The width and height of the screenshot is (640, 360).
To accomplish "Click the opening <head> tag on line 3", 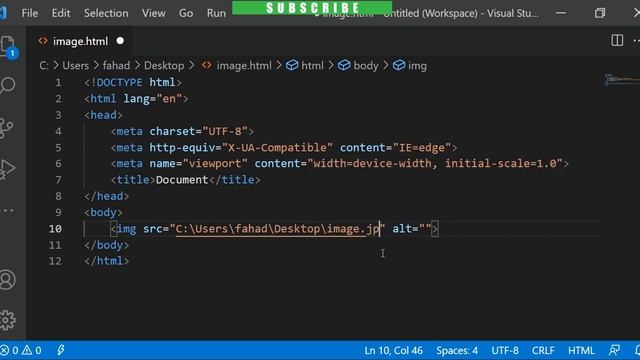I will [104, 115].
